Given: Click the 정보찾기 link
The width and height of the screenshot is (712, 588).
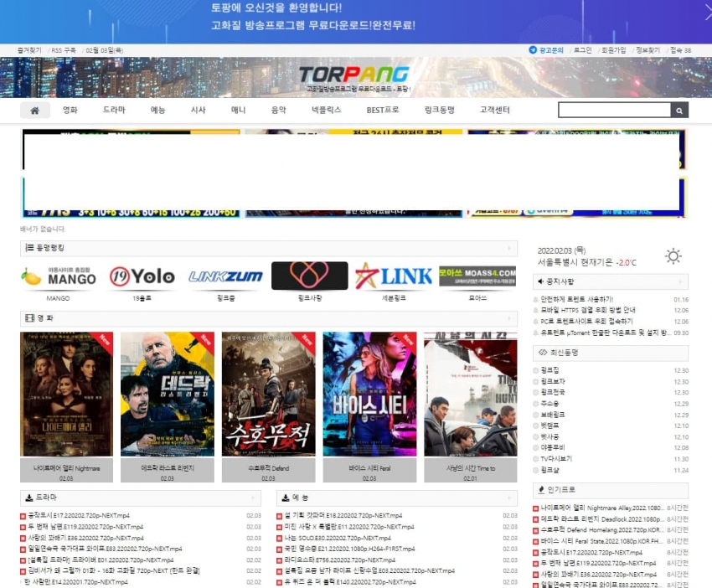Looking at the screenshot, I should (648, 50).
